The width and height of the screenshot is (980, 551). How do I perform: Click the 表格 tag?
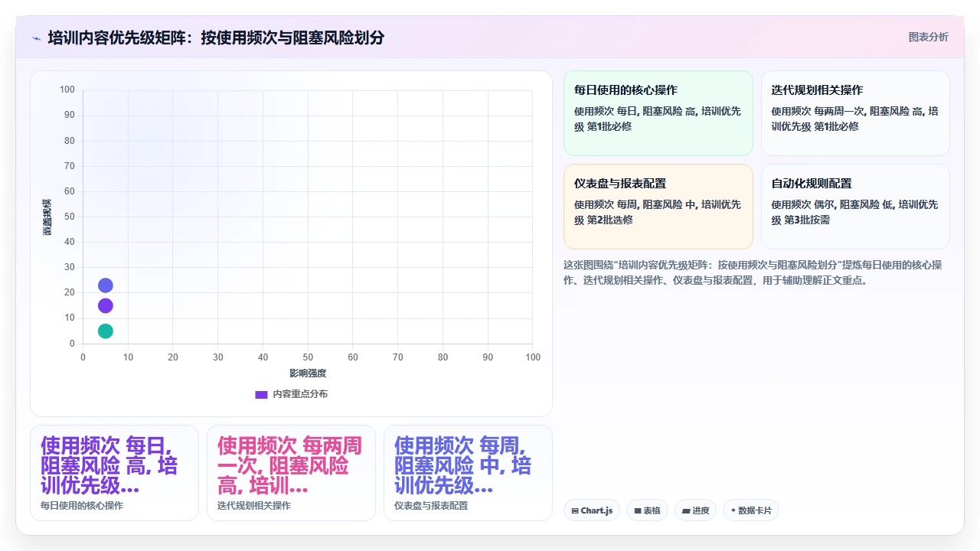click(x=648, y=510)
